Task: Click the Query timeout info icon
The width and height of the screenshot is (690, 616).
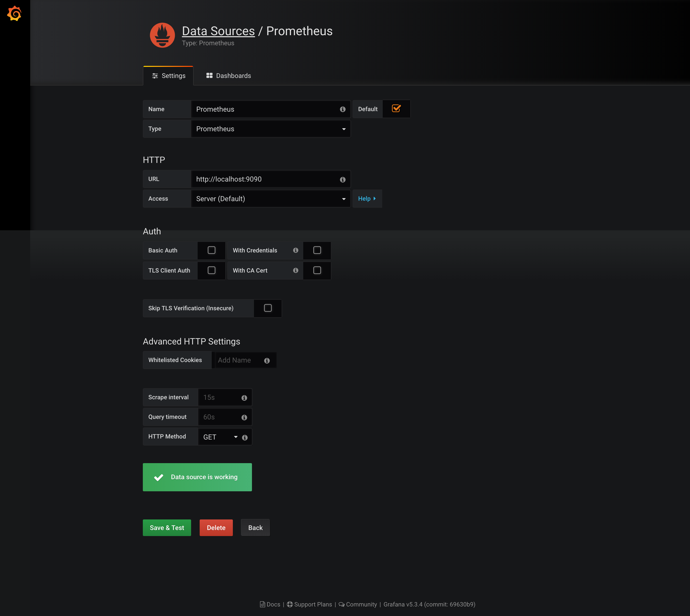Action: coord(244,417)
